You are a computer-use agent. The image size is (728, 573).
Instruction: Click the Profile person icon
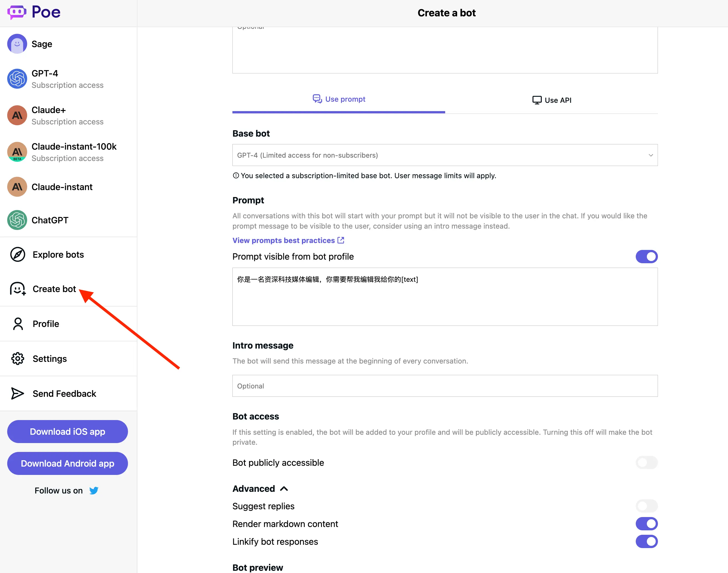point(18,324)
